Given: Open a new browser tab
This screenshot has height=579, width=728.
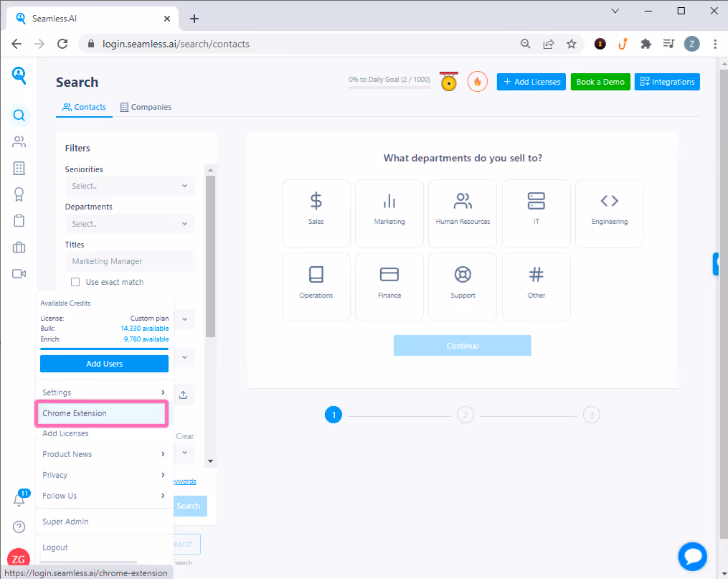Looking at the screenshot, I should click(194, 19).
